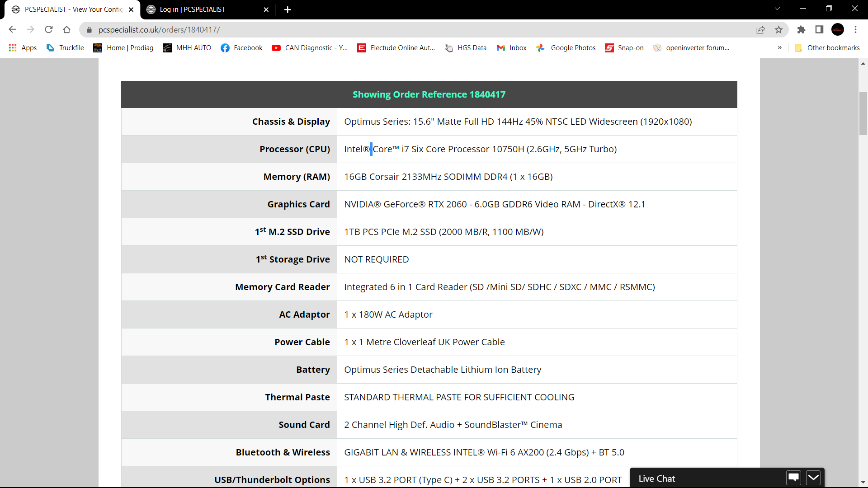Open the Truckfile bookmark
Image resolution: width=868 pixels, height=488 pixels.
point(65,48)
